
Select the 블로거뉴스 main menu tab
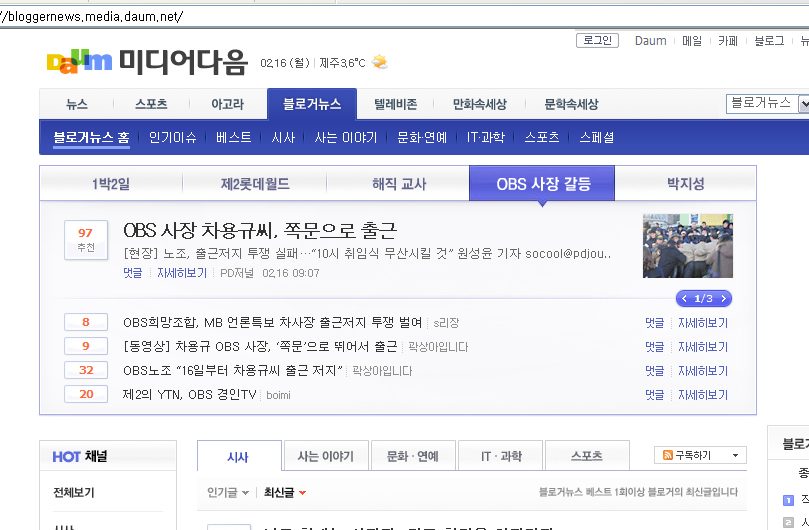(312, 104)
